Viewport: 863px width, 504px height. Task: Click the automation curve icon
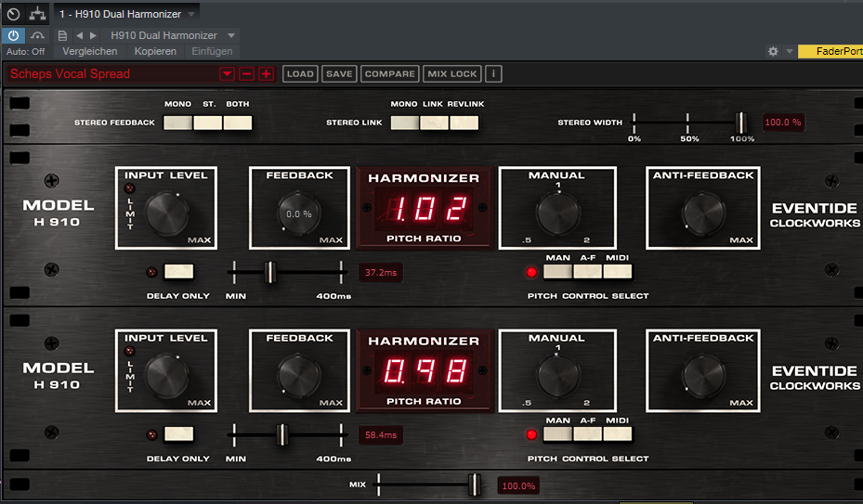[37, 36]
